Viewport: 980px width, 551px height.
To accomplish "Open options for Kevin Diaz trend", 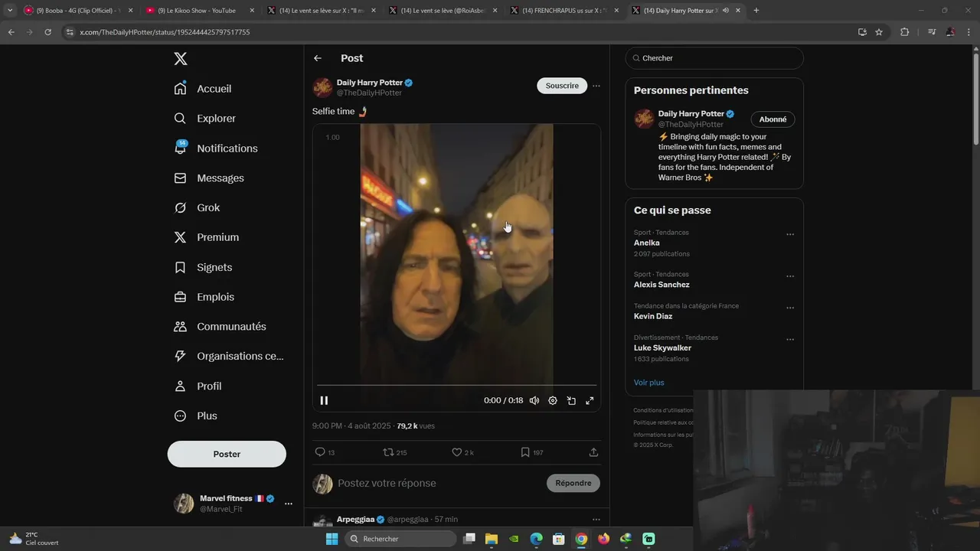I will click(x=790, y=308).
